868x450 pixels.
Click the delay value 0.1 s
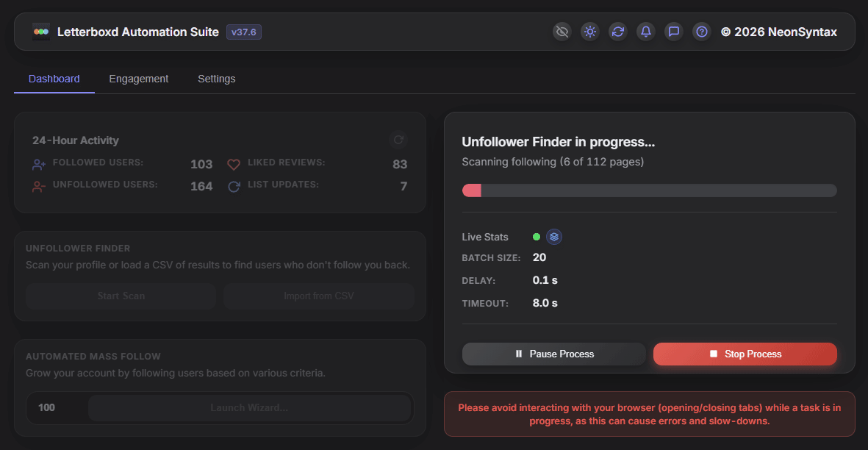[545, 280]
